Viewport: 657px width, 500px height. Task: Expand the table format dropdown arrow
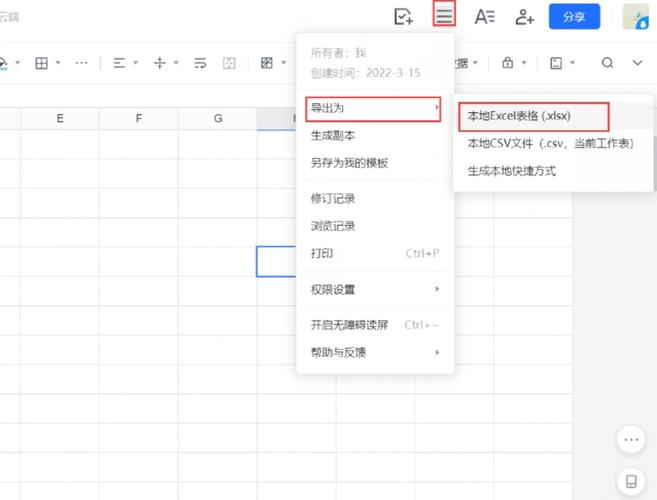click(x=284, y=62)
